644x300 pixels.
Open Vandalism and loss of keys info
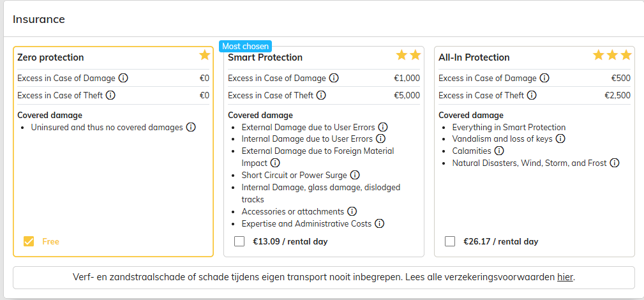point(560,139)
